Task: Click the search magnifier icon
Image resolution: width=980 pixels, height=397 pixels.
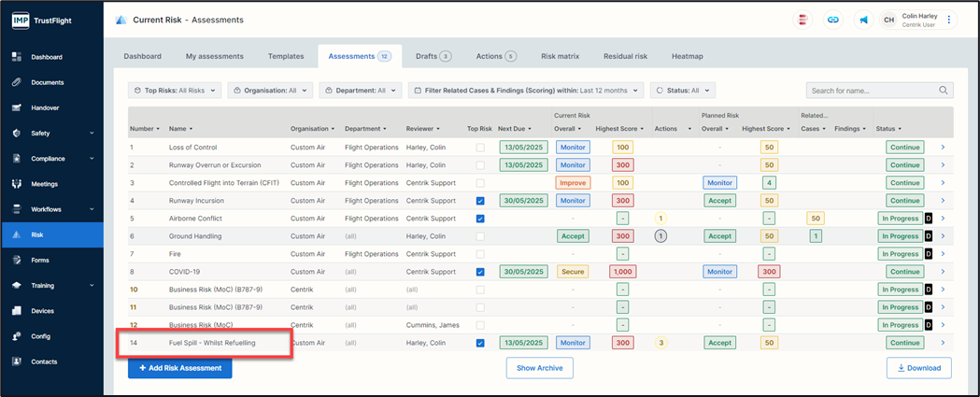Action: [944, 91]
